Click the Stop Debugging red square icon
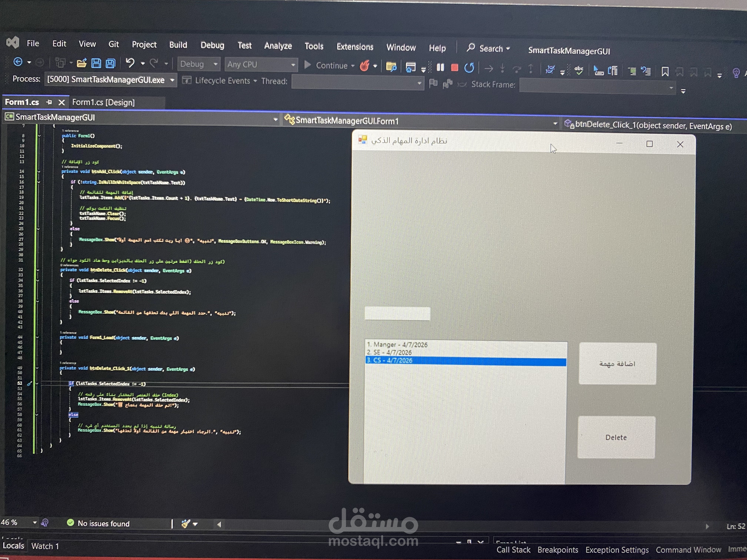The image size is (747, 560). click(x=454, y=68)
